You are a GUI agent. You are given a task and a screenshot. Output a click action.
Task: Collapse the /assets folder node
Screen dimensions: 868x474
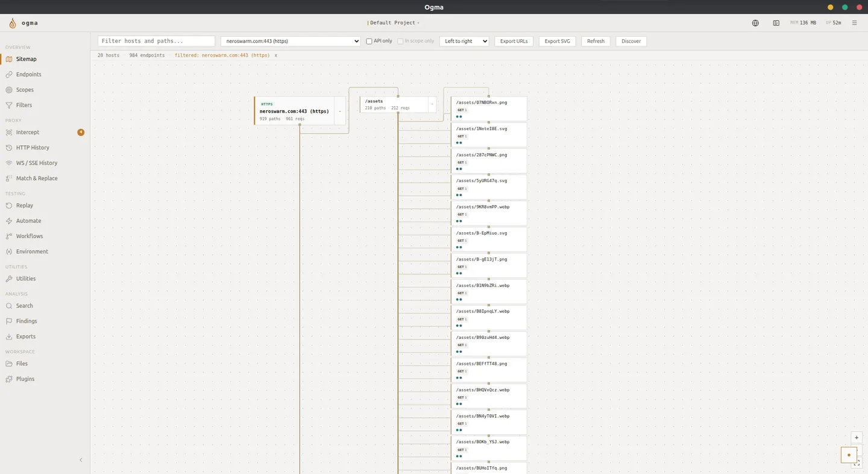point(432,104)
